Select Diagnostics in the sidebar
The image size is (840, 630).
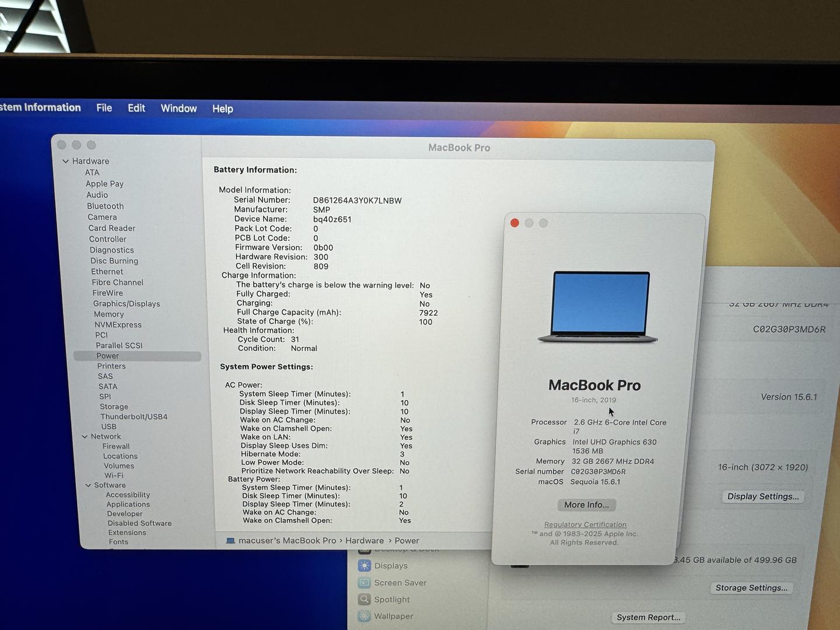pos(111,250)
